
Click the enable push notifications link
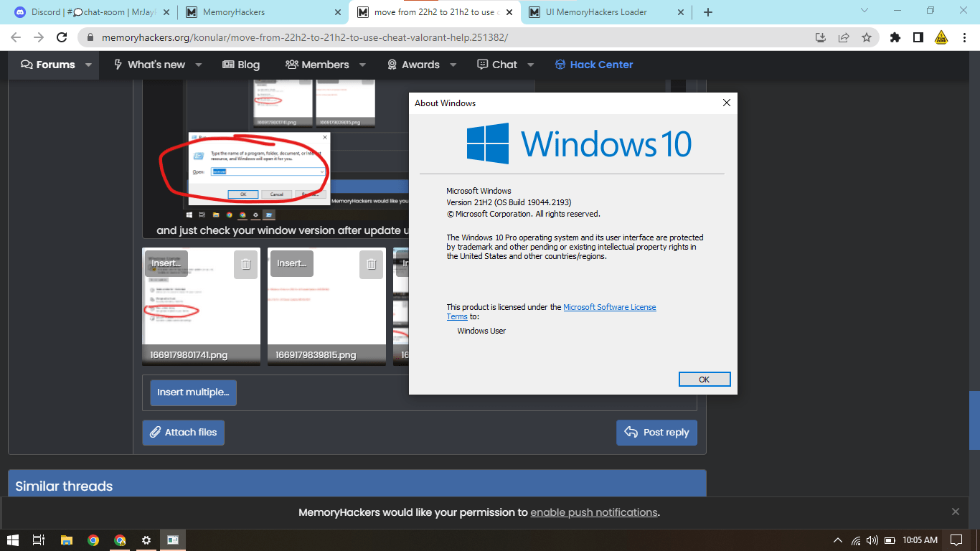[x=594, y=512]
